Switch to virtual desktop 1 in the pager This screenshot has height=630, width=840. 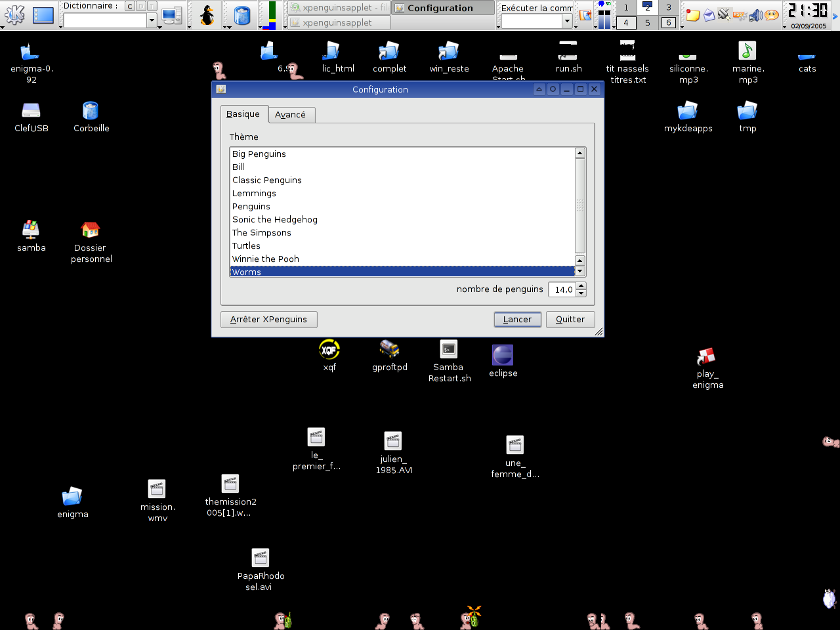point(626,7)
